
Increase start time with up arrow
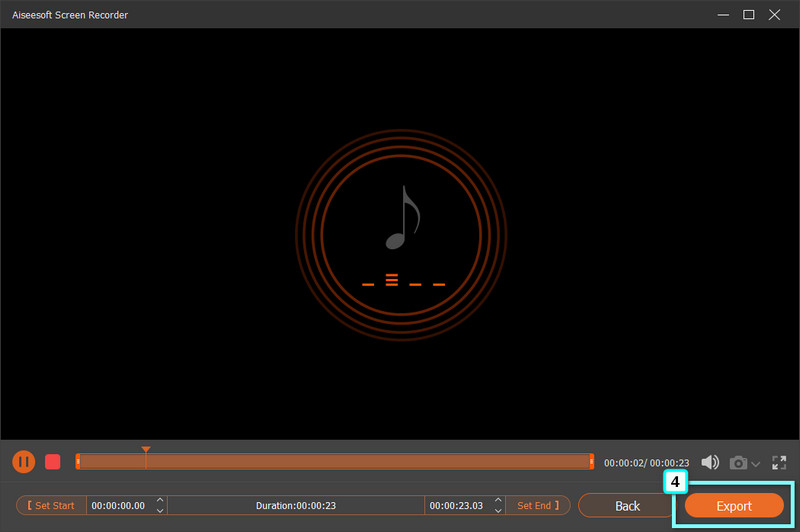pyautogui.click(x=160, y=500)
